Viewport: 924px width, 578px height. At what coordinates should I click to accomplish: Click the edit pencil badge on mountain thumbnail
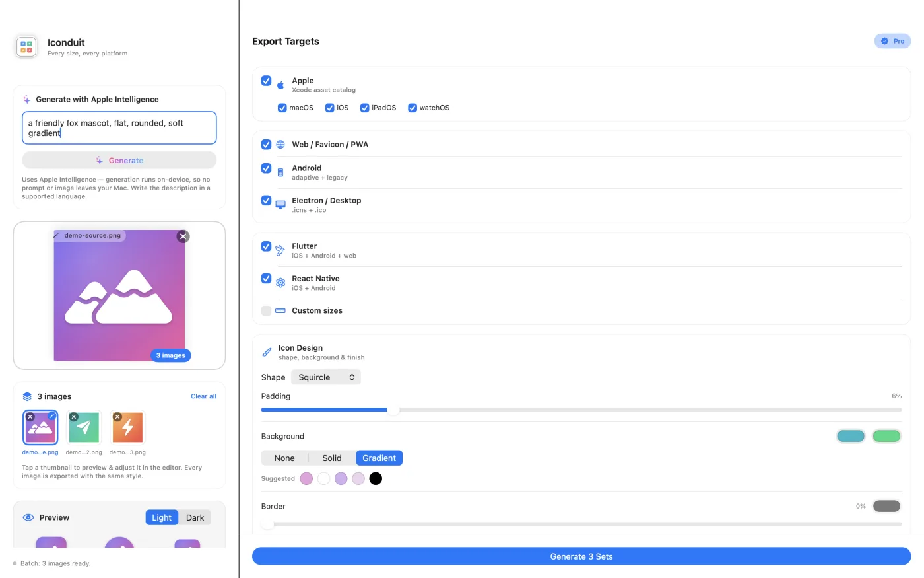pyautogui.click(x=52, y=415)
